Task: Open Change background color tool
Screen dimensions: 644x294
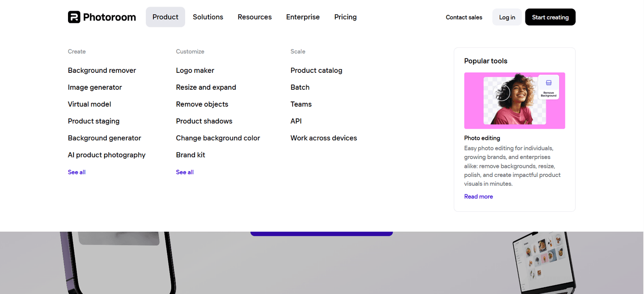Action: (218, 138)
